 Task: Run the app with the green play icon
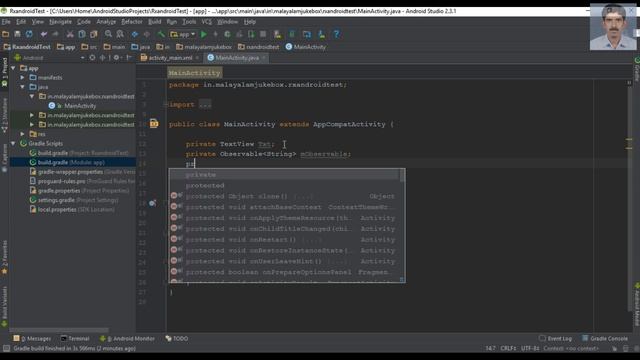(x=204, y=34)
